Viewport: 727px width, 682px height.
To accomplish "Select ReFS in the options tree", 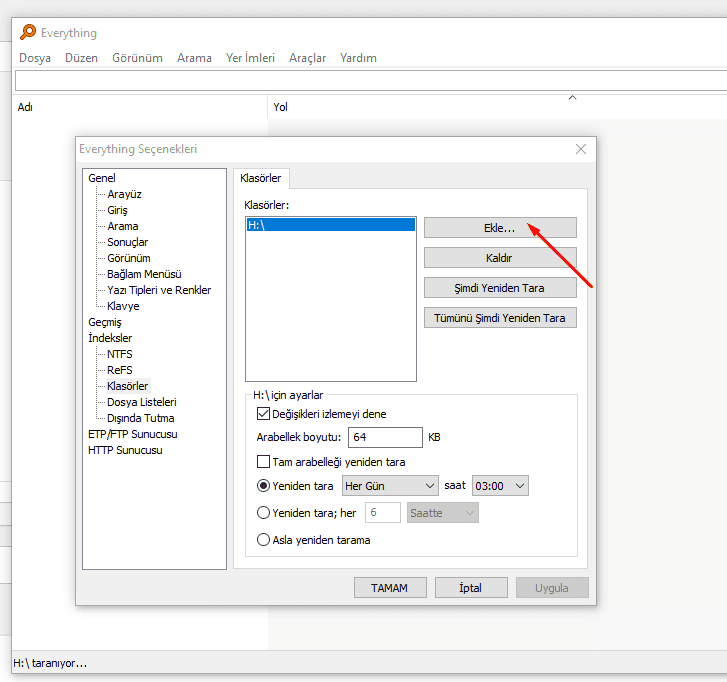I will coord(120,370).
